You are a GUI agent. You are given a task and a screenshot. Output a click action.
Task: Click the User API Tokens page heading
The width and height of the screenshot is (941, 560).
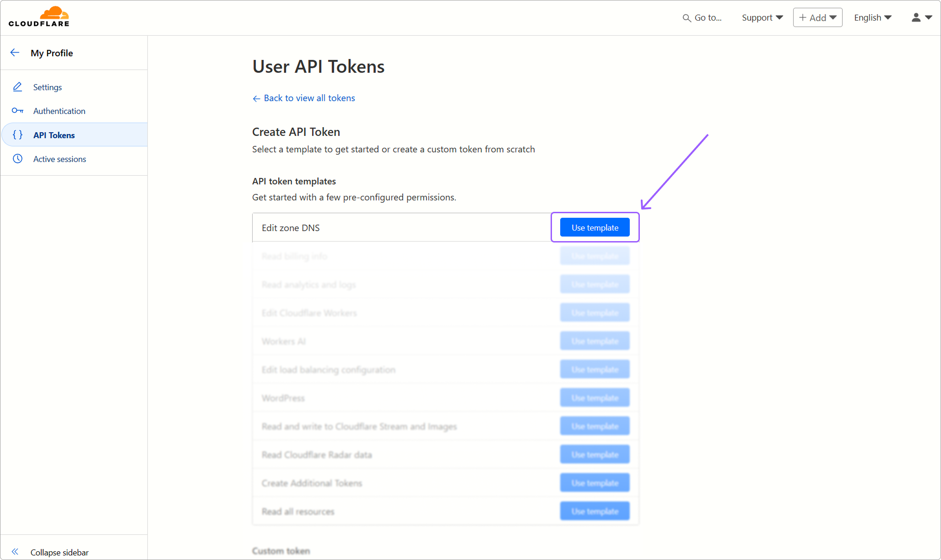tap(318, 66)
